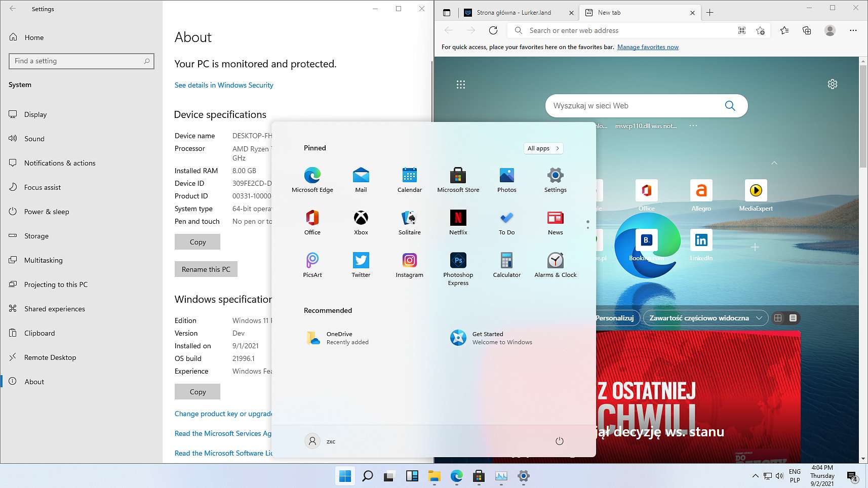This screenshot has height=488, width=868.
Task: Click Manage favorites now link
Action: pyautogui.click(x=648, y=47)
